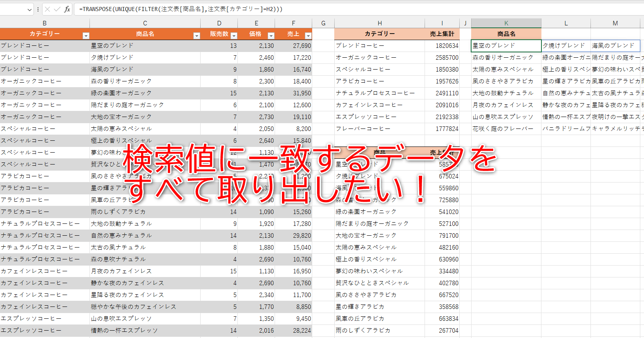This screenshot has height=338, width=644.
Task: Select cell 海風のブレンド in column M
Action: point(615,46)
